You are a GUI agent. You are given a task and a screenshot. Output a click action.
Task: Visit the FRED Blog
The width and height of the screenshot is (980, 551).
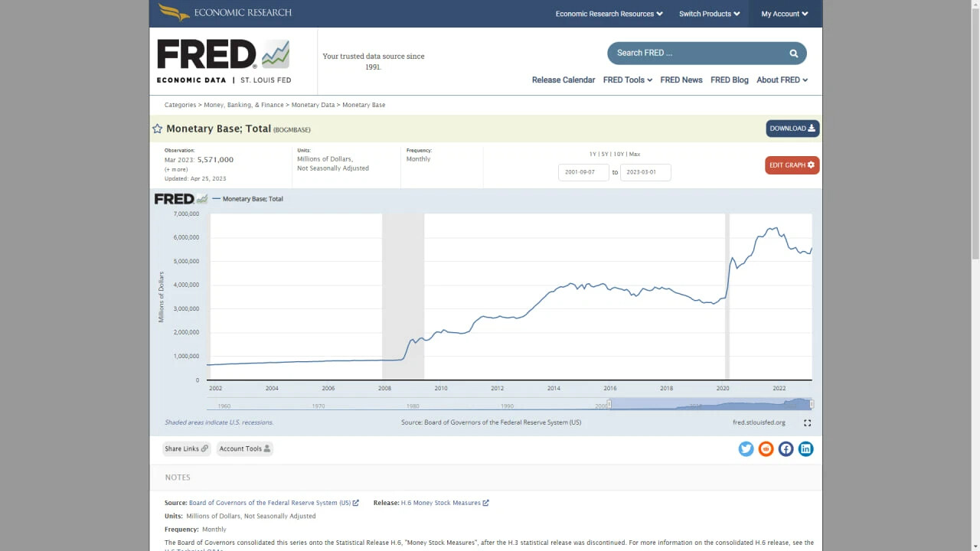pos(730,80)
